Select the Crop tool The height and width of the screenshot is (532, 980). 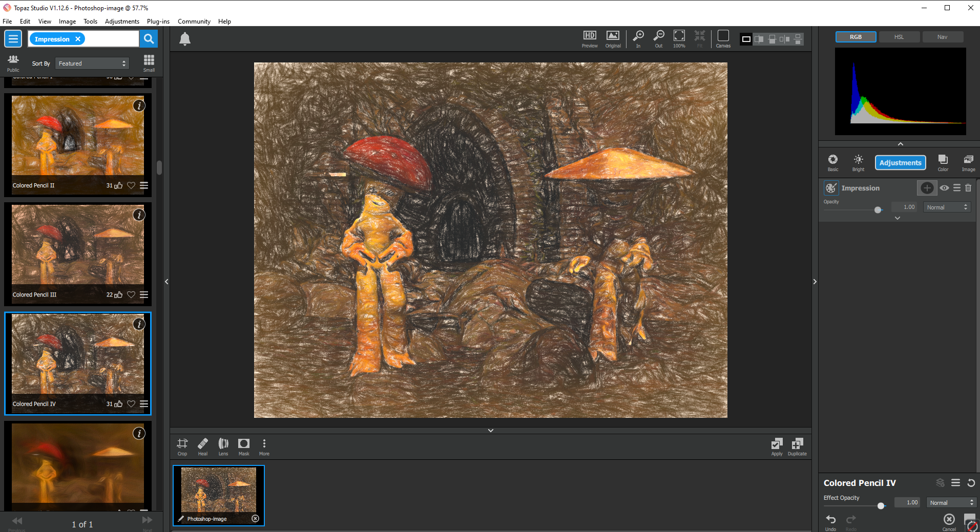point(182,446)
